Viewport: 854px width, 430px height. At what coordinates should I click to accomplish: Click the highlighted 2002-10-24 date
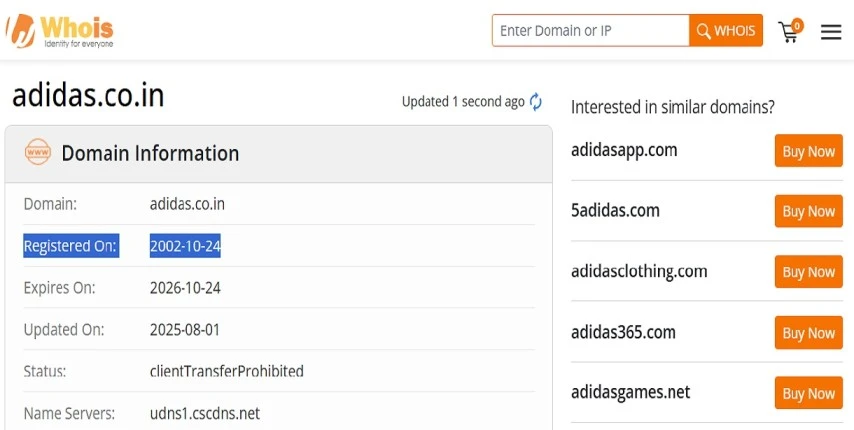(x=185, y=246)
